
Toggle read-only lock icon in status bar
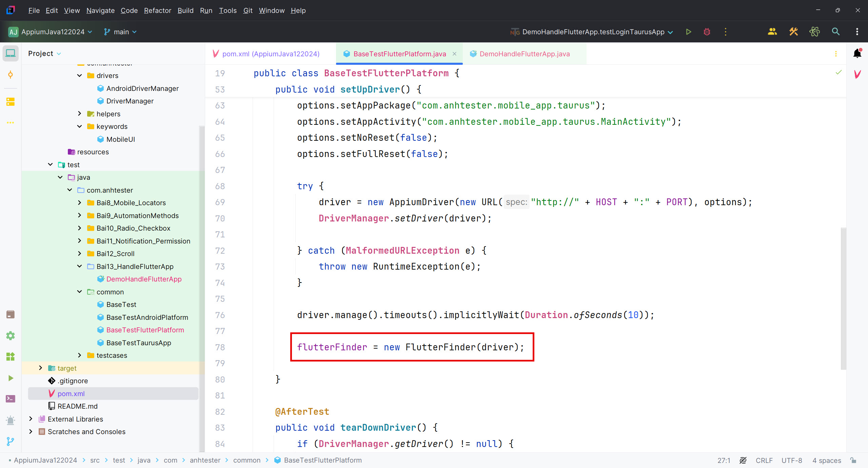[853, 460]
